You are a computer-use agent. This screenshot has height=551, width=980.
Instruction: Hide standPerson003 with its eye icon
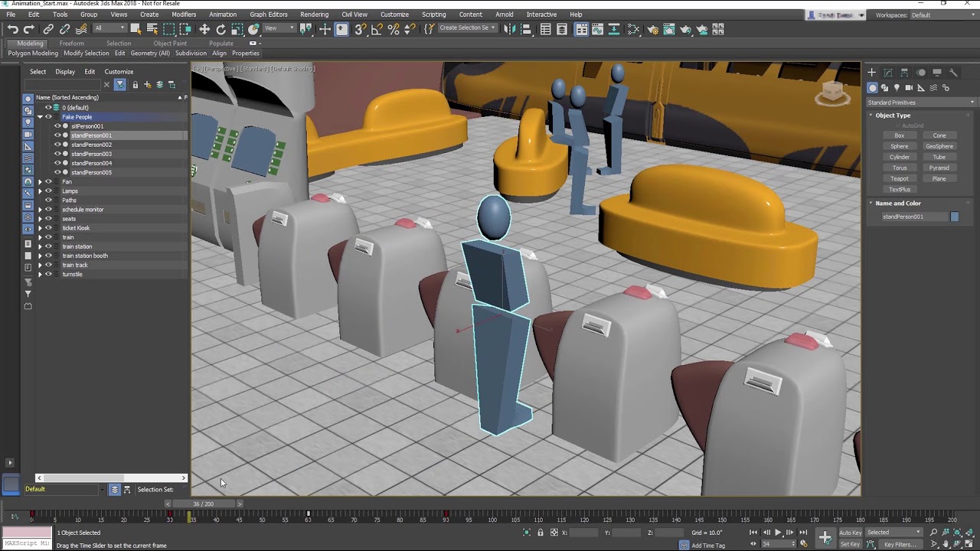click(57, 154)
